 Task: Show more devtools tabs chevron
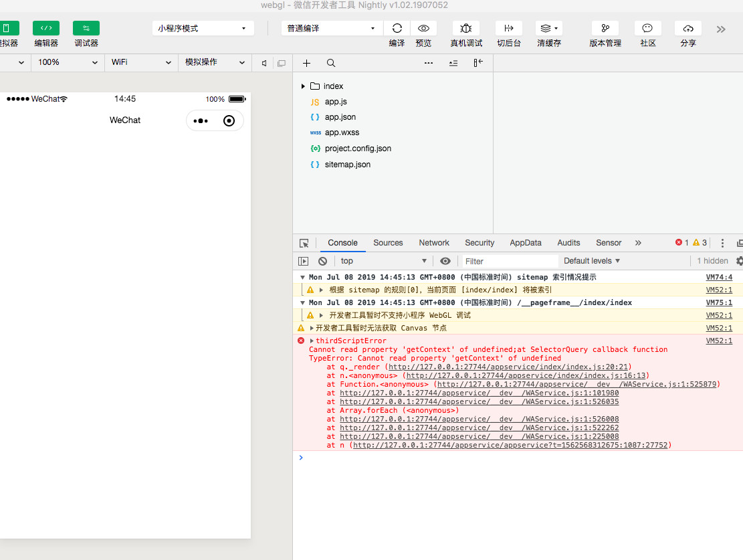click(638, 243)
